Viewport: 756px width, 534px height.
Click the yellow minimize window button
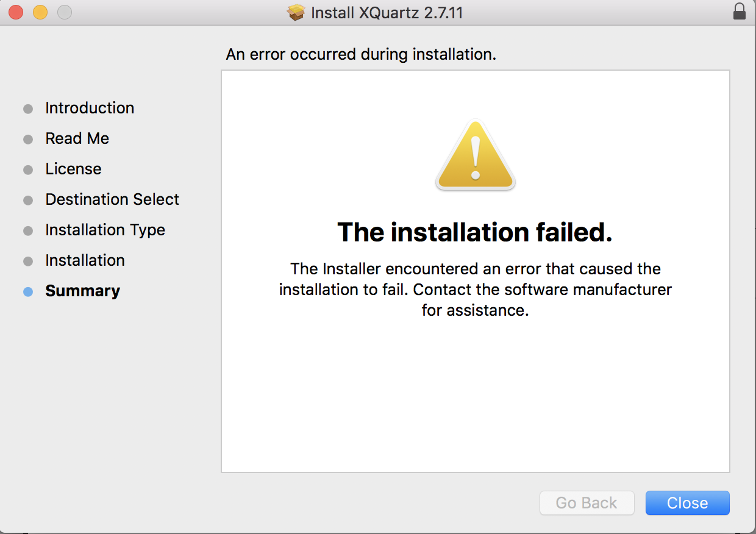coord(40,12)
